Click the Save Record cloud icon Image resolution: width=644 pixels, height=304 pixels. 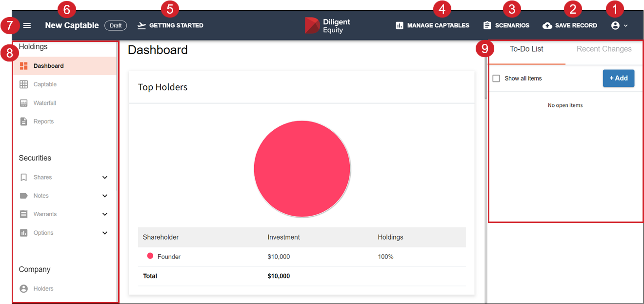(547, 25)
